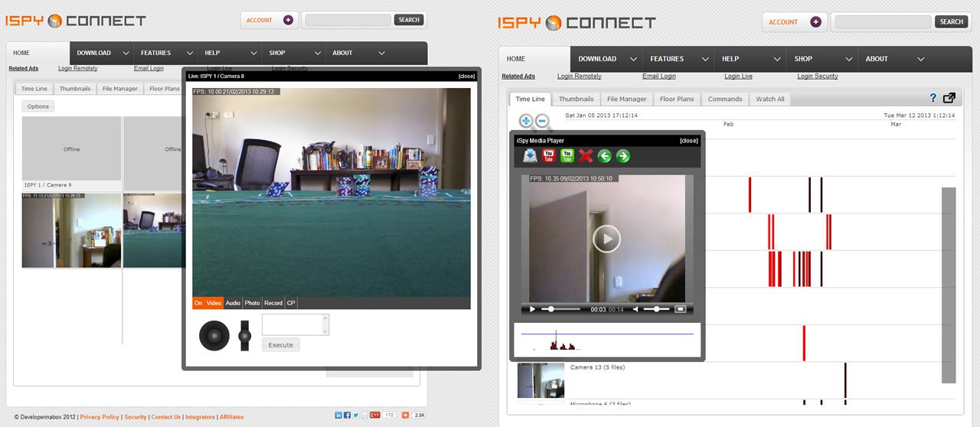The width and height of the screenshot is (980, 427).
Task: Open the Watch All tab
Action: pos(770,99)
